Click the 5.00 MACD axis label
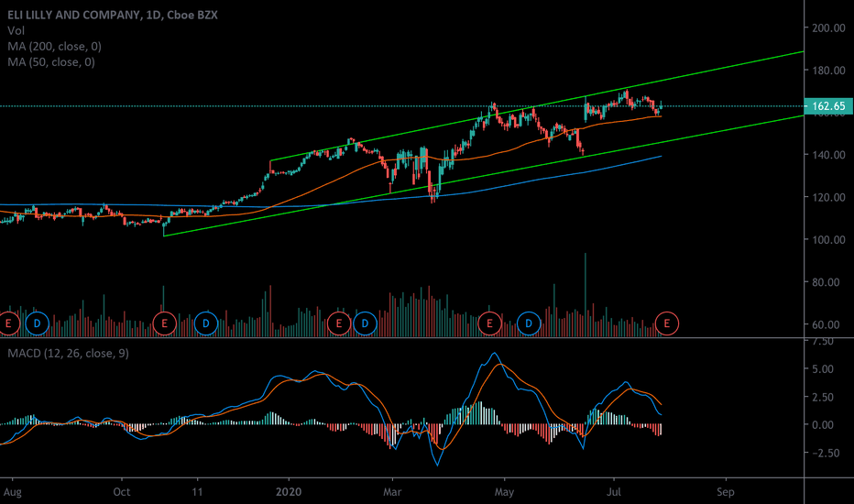Viewport: 854px width, 504px height. pos(823,369)
